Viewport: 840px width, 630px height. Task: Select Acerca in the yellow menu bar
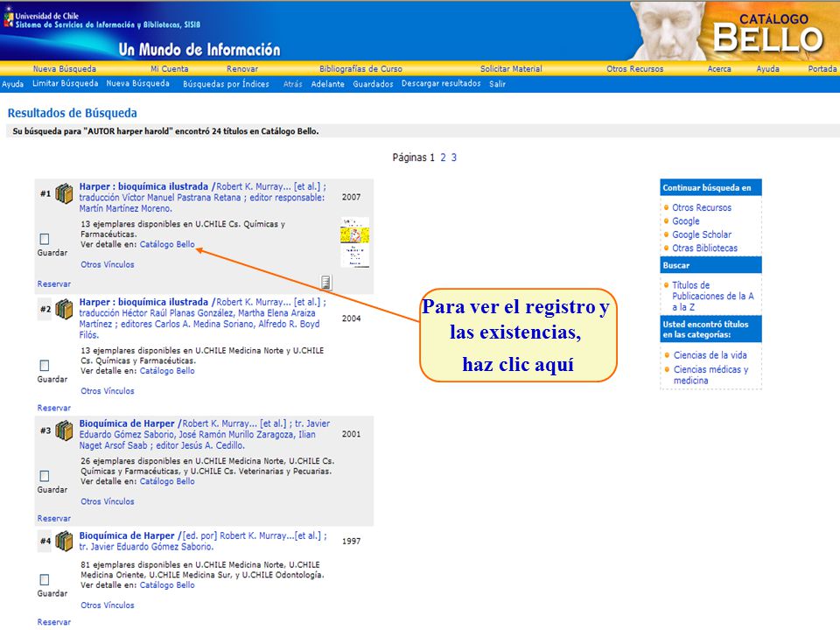coord(719,68)
